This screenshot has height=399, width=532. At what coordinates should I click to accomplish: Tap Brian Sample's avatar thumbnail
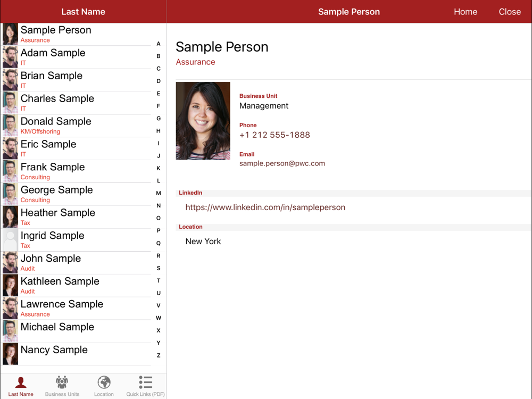tap(10, 80)
